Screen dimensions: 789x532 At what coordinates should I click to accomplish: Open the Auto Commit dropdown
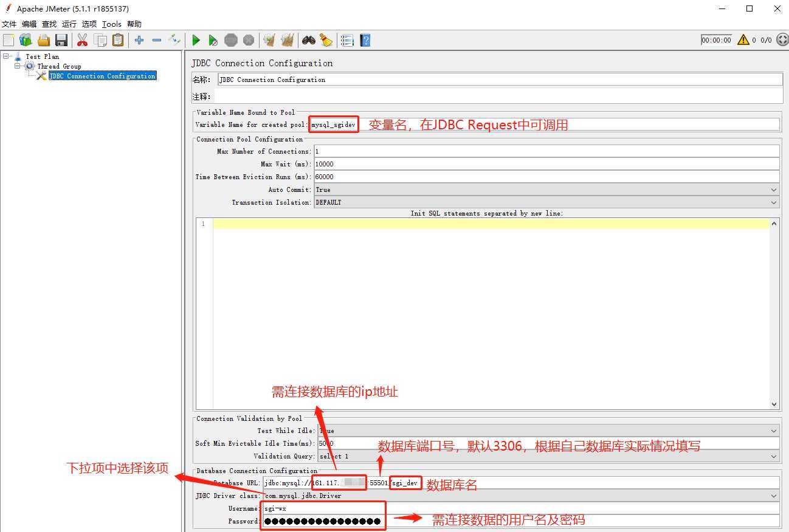coord(774,189)
